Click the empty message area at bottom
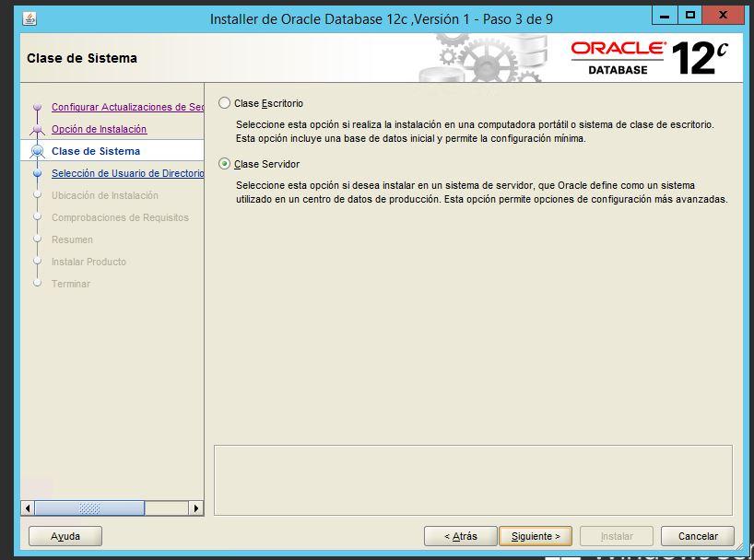The image size is (754, 560). (x=473, y=480)
